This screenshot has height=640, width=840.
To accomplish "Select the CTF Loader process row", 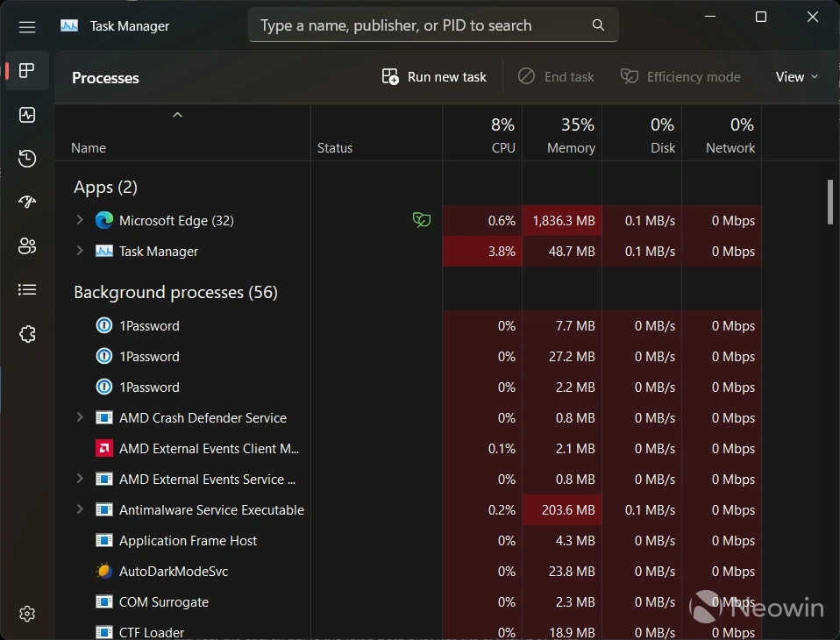I will (x=409, y=632).
